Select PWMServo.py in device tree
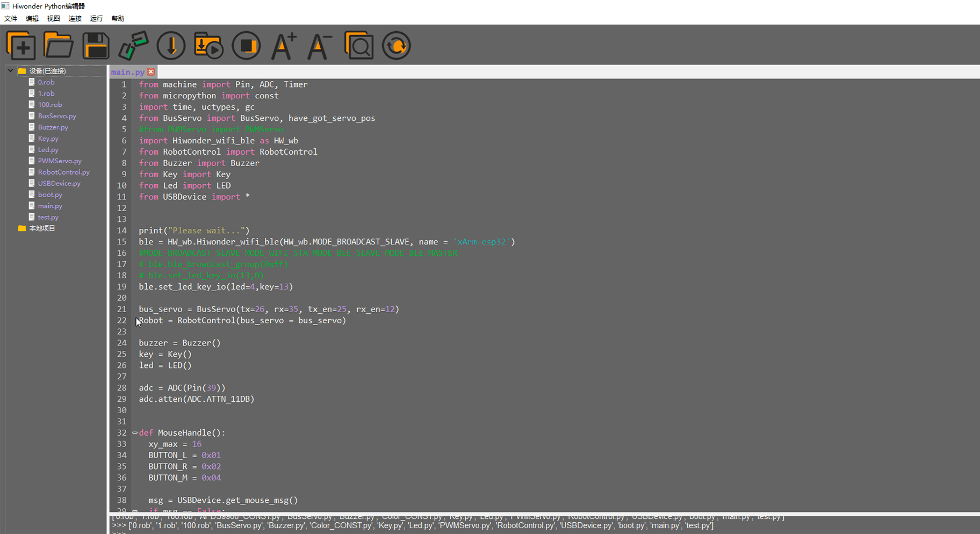980x534 pixels. [x=60, y=161]
